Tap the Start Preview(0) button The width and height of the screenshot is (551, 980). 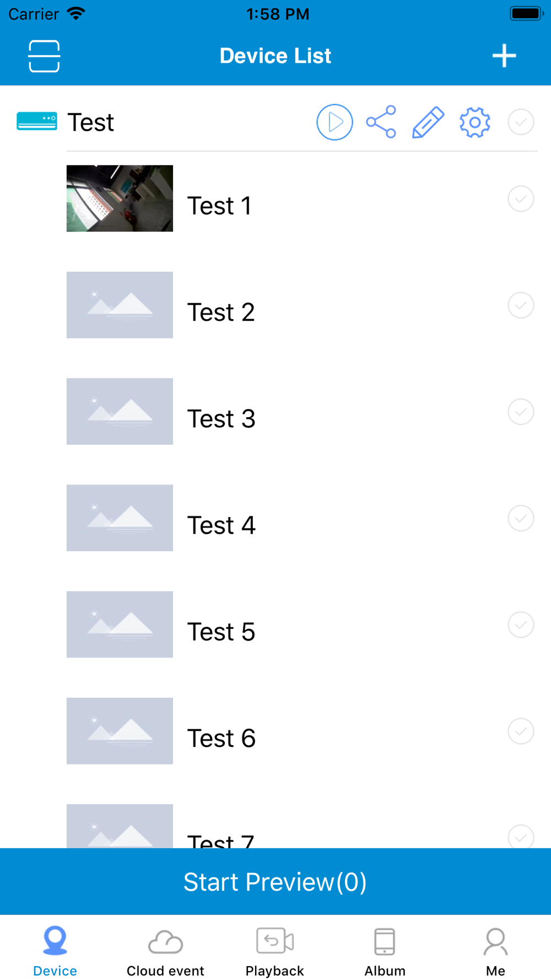275,881
